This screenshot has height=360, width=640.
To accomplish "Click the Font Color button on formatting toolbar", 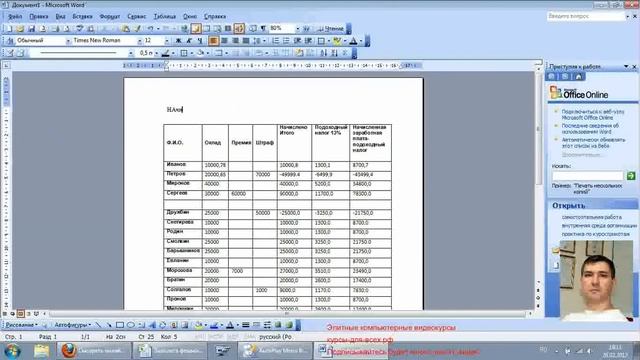I will [353, 41].
